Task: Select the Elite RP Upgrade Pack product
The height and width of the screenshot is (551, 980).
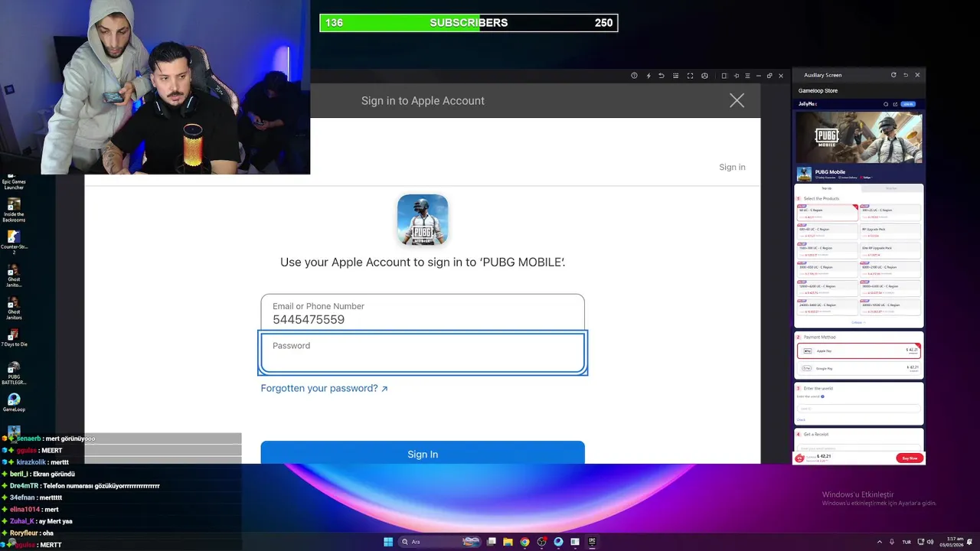Action: [890, 250]
